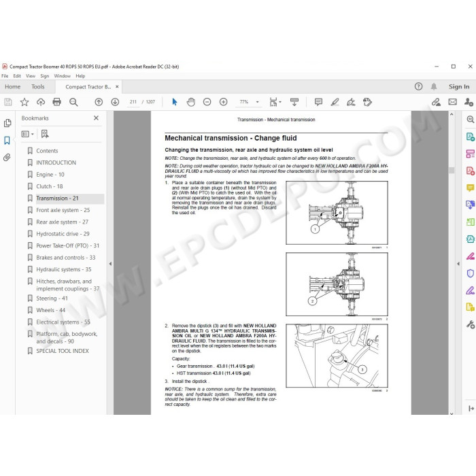Image resolution: width=476 pixels, height=476 pixels.
Task: Open the Clutch - 18 bookmark
Action: tap(50, 186)
